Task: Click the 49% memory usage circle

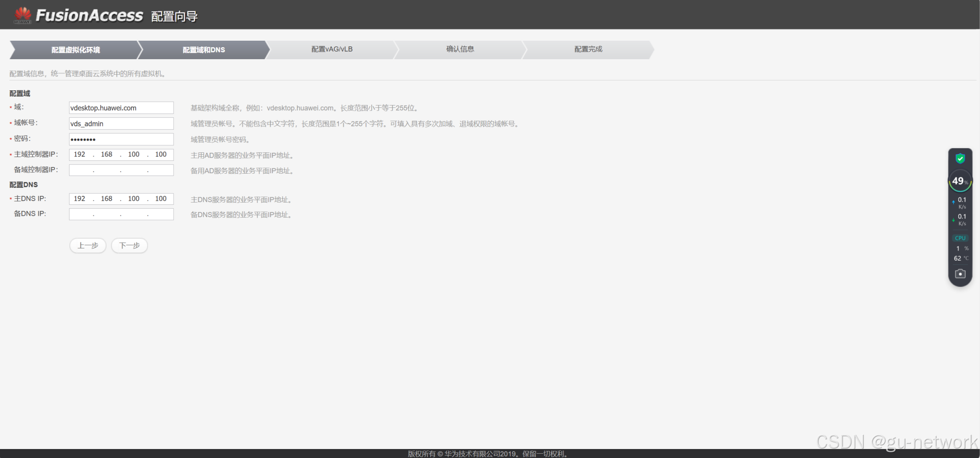Action: click(960, 181)
